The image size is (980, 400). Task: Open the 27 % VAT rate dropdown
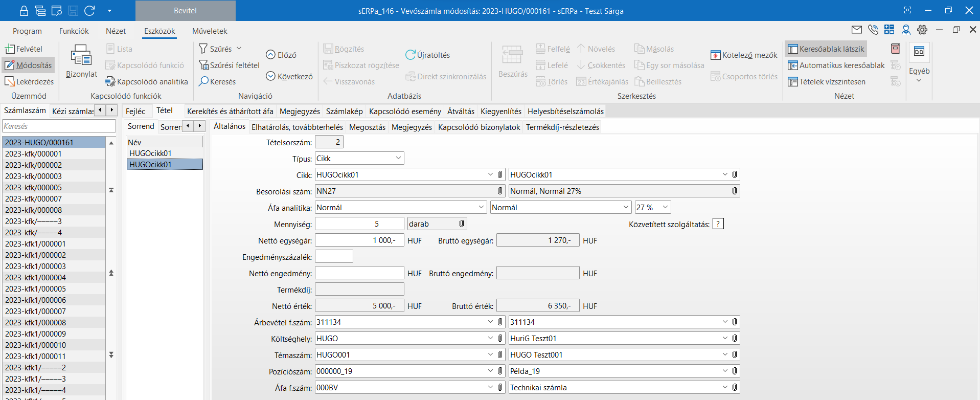click(665, 207)
